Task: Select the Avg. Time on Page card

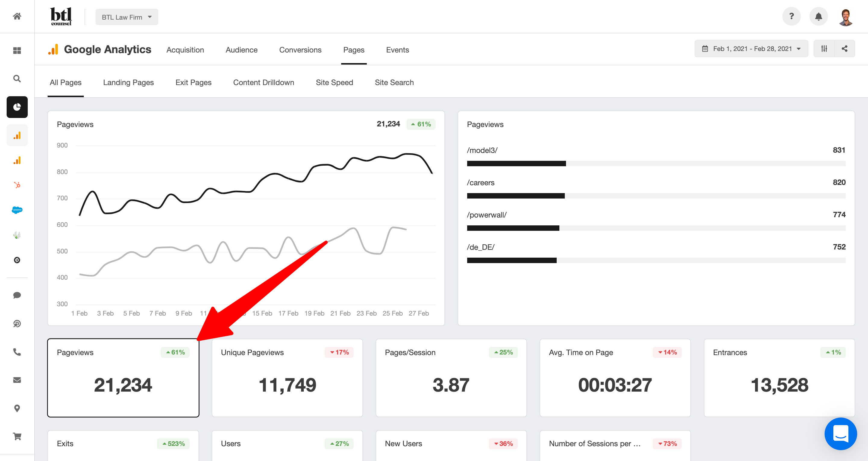Action: tap(615, 378)
